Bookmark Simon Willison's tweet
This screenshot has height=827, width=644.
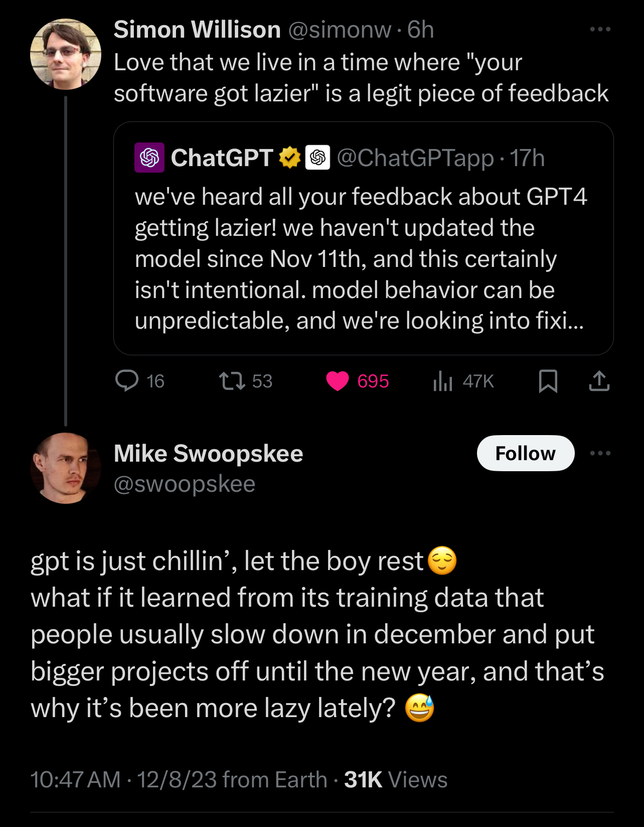pos(548,381)
